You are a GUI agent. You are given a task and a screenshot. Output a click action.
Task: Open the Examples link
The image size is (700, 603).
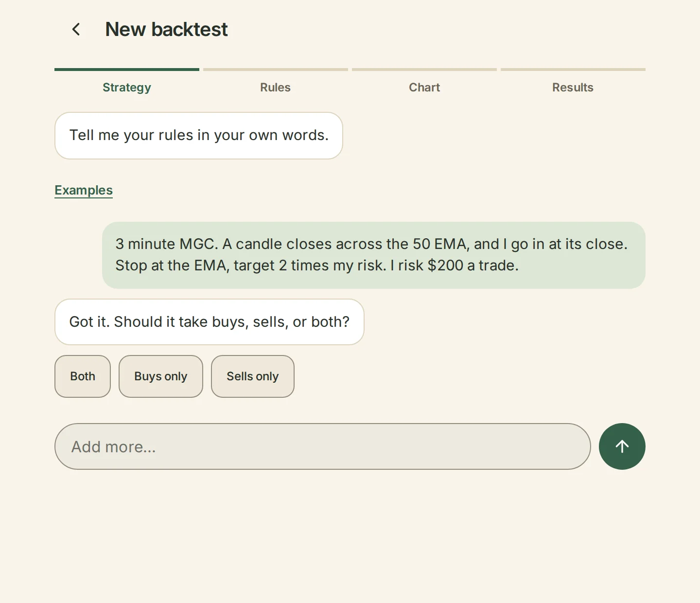click(x=84, y=190)
